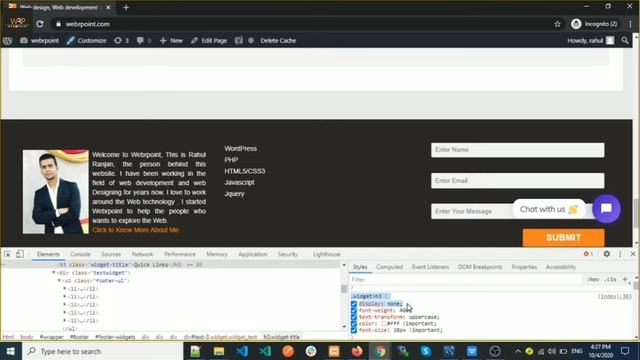Open Chrome's three-dot menu
This screenshot has width=640, height=360.
point(630,24)
